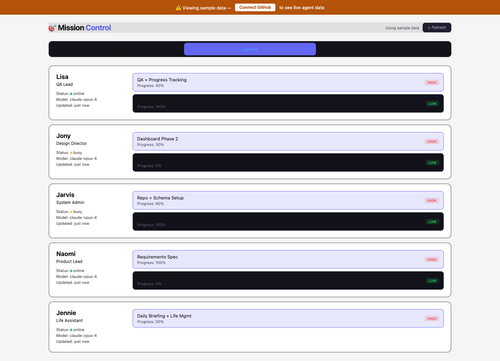This screenshot has width=500, height=361.
Task: Click the "Updated: just now" line in Jennie's card
Action: coord(73,341)
